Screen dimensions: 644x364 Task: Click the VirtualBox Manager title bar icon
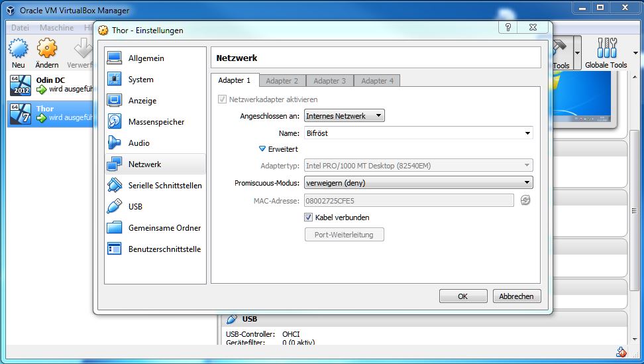click(x=11, y=10)
